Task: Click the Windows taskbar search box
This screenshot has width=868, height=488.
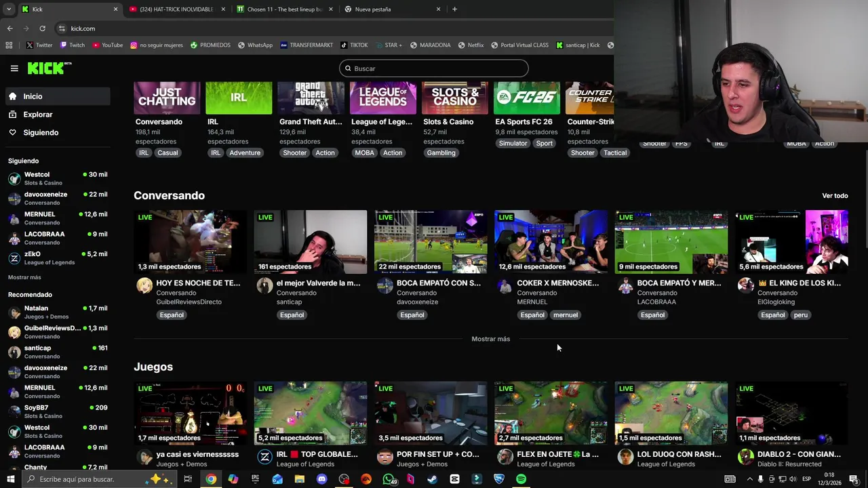Action: (x=98, y=479)
